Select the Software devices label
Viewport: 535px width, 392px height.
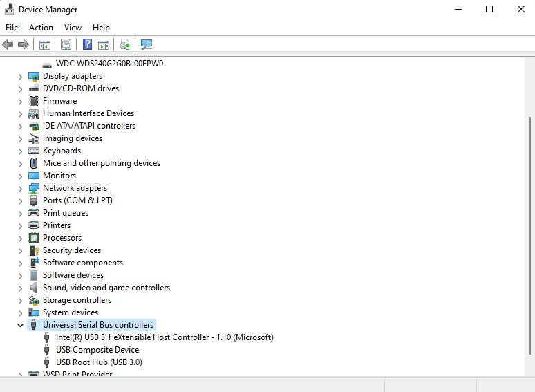coord(73,275)
